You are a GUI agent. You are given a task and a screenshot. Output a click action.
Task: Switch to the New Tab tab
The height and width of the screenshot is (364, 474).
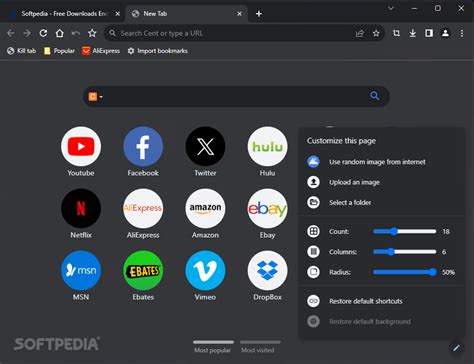tap(186, 14)
